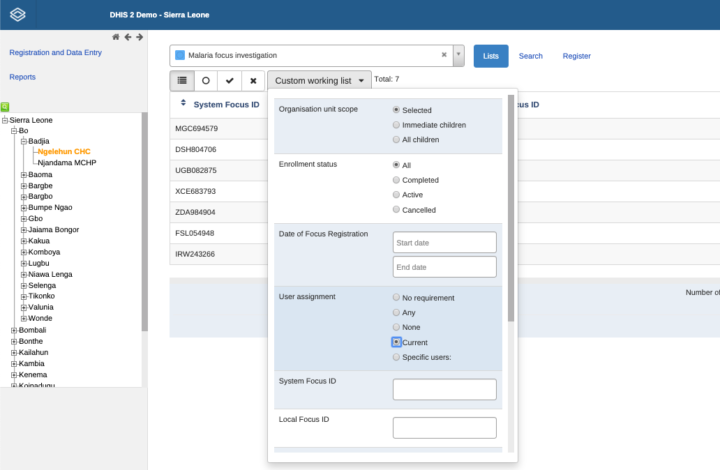Expand the Baoma tree node
Screen dimensions: 720x470
pos(24,175)
